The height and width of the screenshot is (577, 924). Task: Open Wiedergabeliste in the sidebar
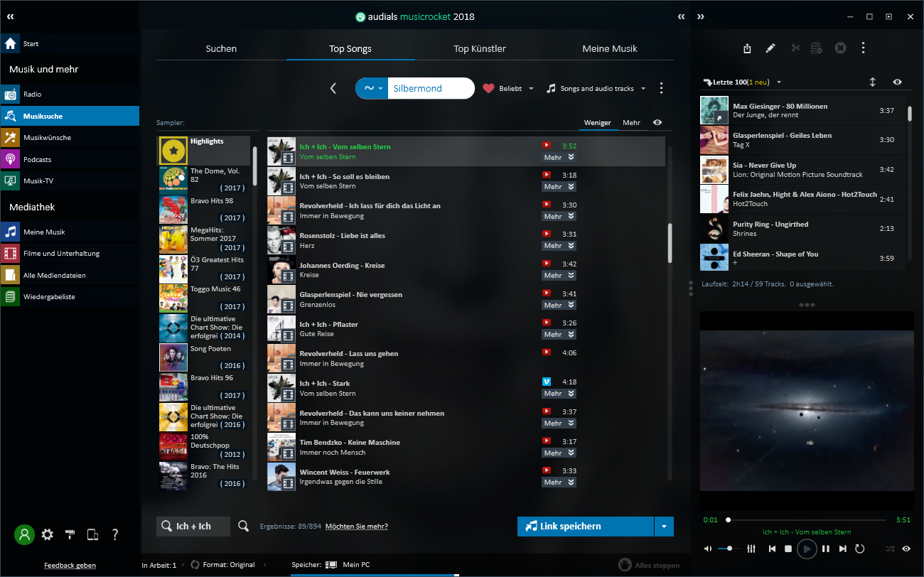pos(70,296)
